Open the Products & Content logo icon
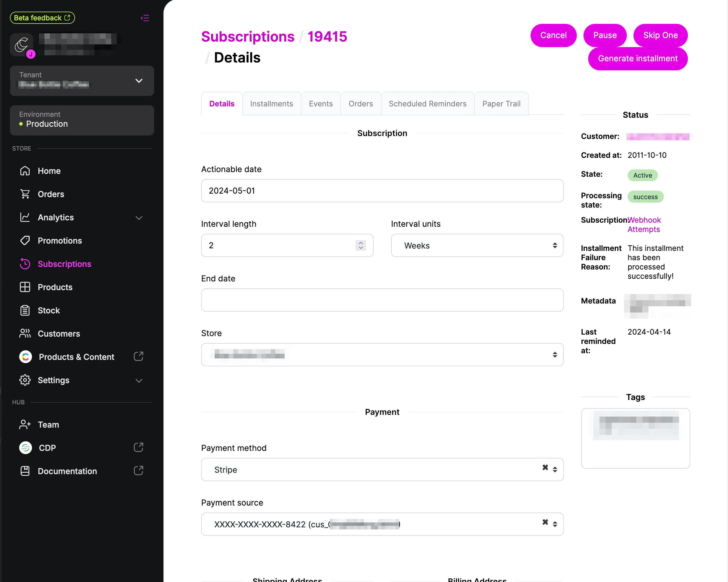This screenshot has width=728, height=582. pos(26,357)
